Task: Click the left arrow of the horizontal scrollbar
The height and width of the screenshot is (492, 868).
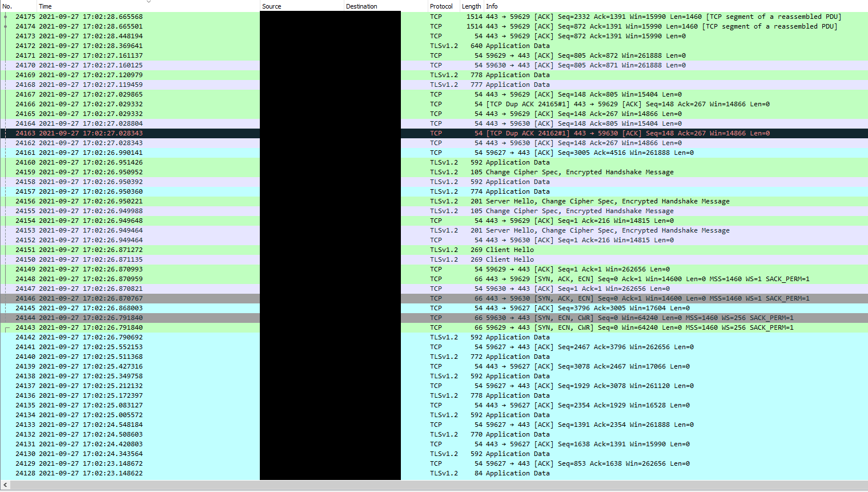Action: click(x=5, y=485)
